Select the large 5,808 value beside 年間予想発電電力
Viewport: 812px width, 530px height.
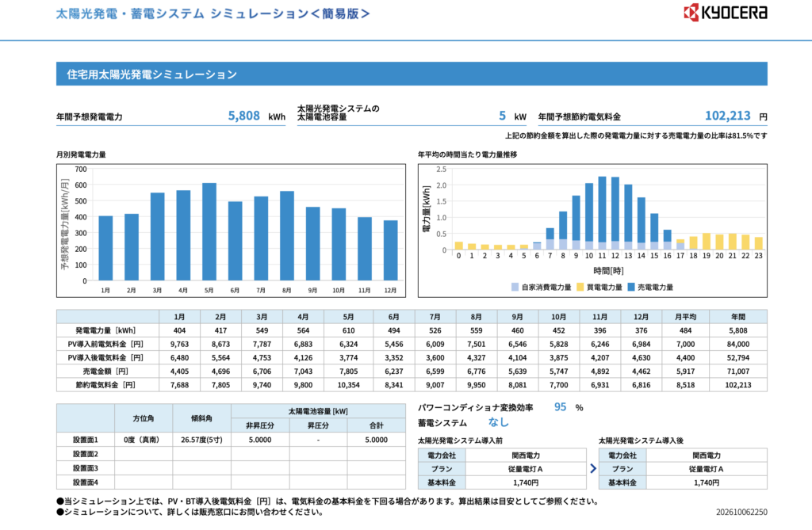tap(244, 116)
